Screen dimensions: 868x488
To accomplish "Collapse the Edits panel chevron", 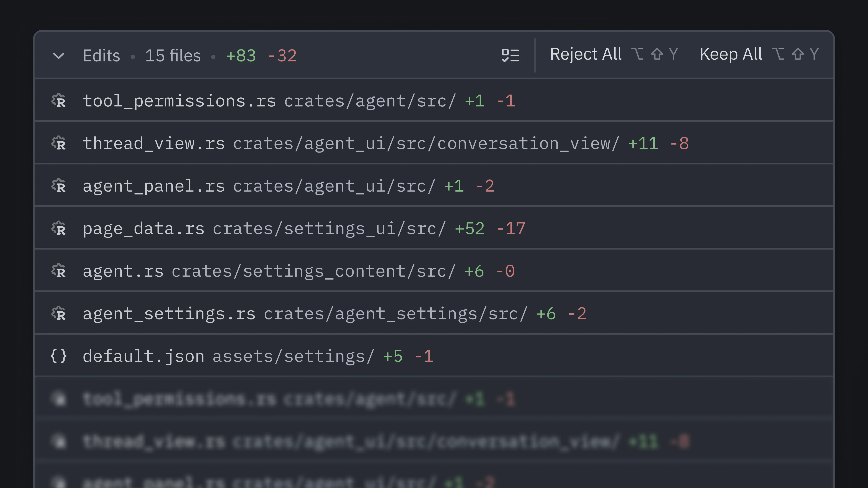I will click(59, 55).
